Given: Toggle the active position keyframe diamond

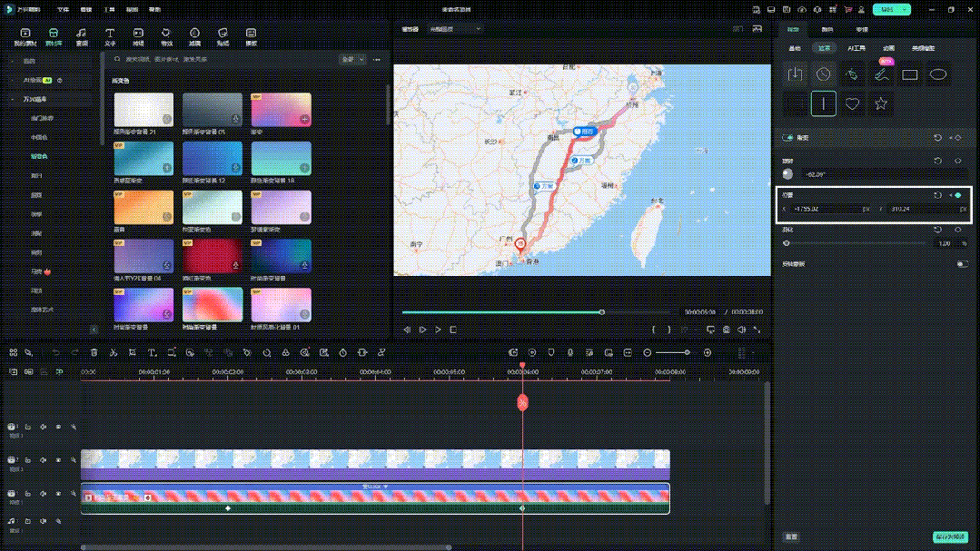Looking at the screenshot, I should 958,195.
